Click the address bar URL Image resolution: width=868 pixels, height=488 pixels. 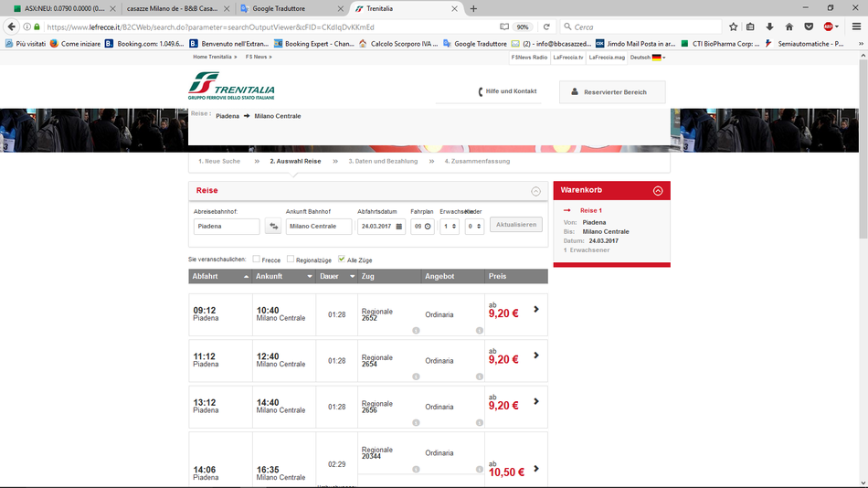tap(210, 27)
